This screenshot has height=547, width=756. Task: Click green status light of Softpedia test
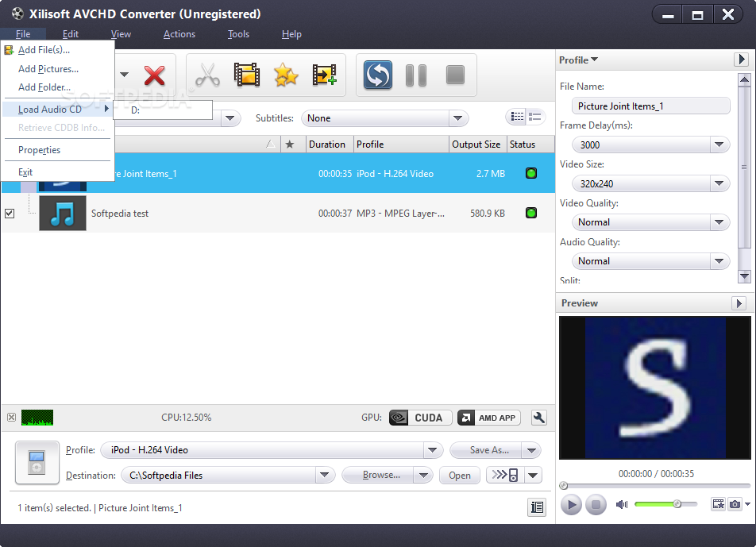[530, 213]
